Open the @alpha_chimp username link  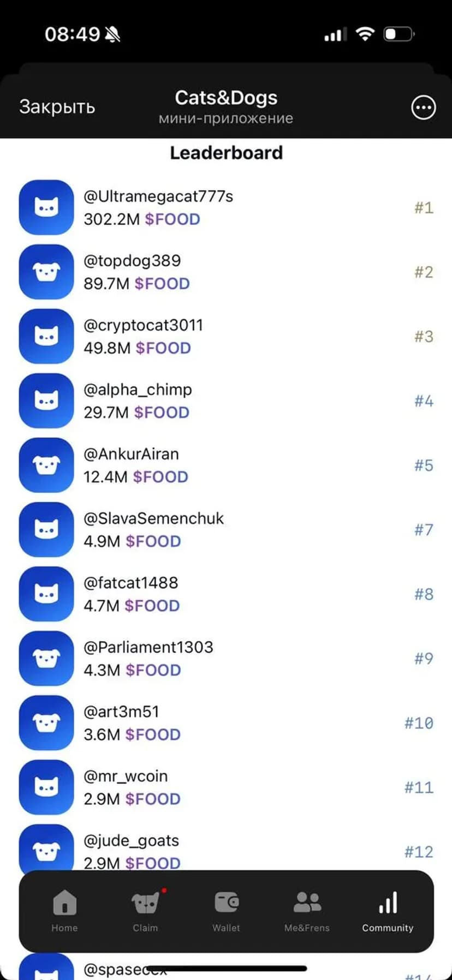138,390
